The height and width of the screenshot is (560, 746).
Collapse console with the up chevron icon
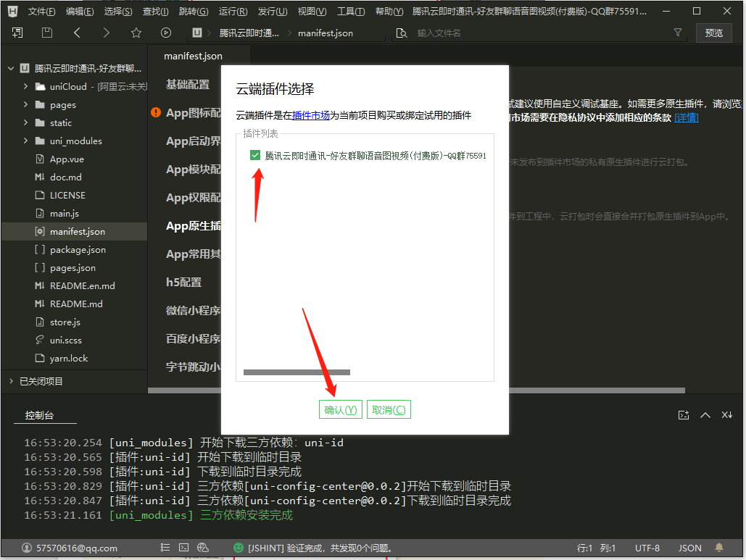tap(705, 415)
